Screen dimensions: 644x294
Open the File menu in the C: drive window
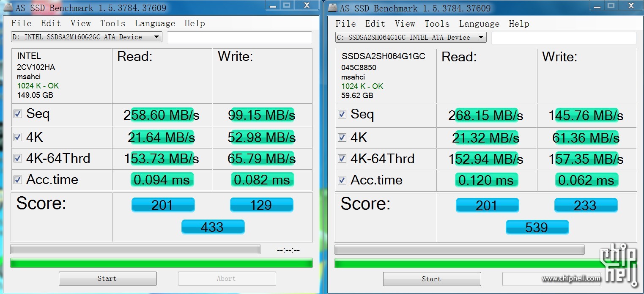tap(345, 24)
